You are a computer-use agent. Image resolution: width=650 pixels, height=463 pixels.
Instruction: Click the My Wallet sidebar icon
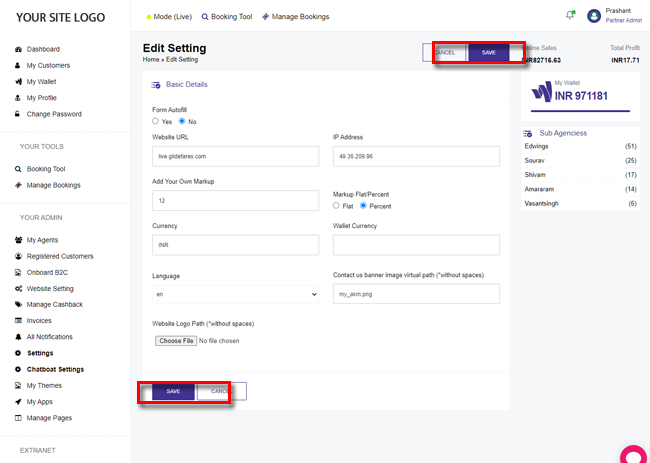(18, 81)
